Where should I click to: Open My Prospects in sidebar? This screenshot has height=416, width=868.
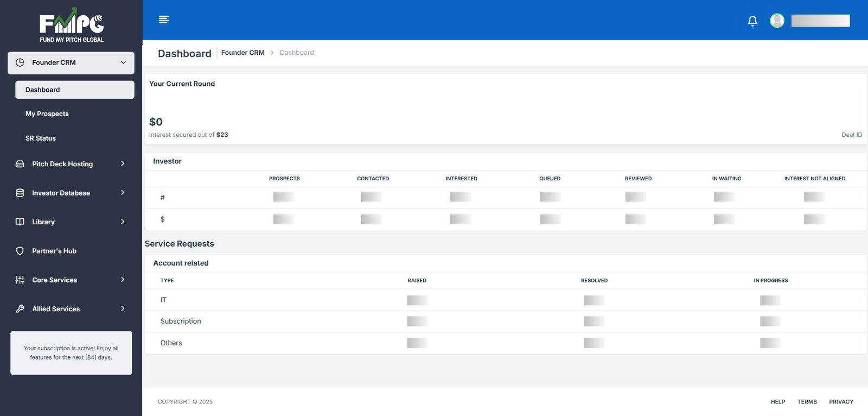point(47,114)
